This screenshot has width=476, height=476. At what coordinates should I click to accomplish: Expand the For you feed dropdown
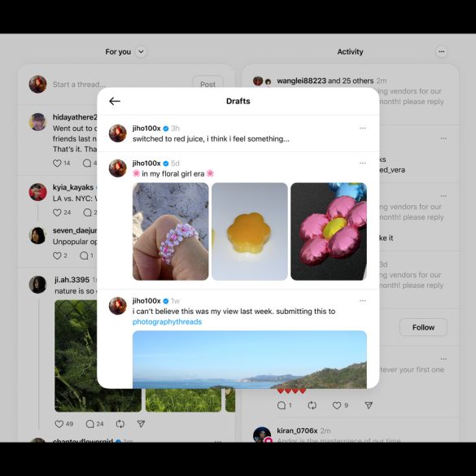[x=141, y=51]
